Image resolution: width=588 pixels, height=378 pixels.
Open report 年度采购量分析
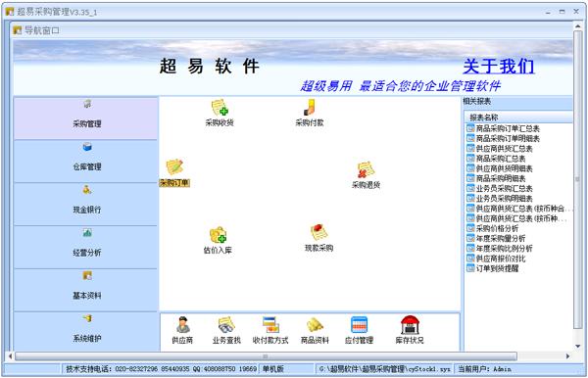click(496, 238)
